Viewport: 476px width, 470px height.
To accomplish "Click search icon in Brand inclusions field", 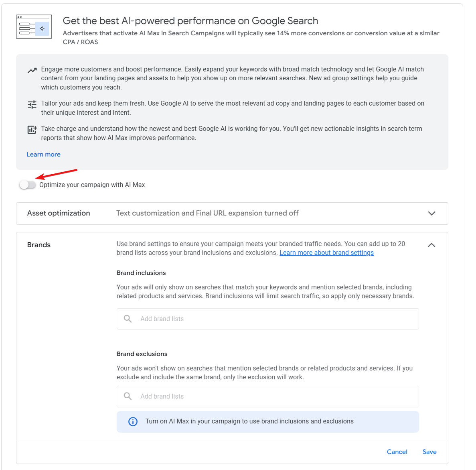I will [x=128, y=319].
